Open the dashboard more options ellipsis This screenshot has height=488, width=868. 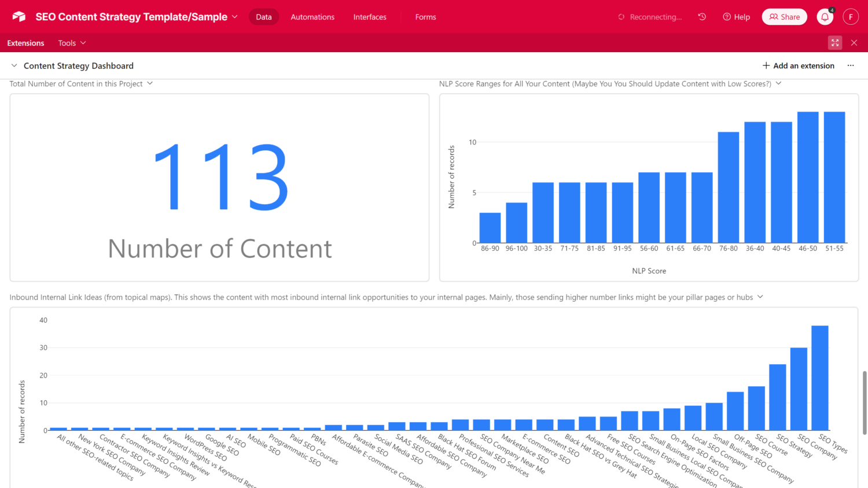click(851, 66)
